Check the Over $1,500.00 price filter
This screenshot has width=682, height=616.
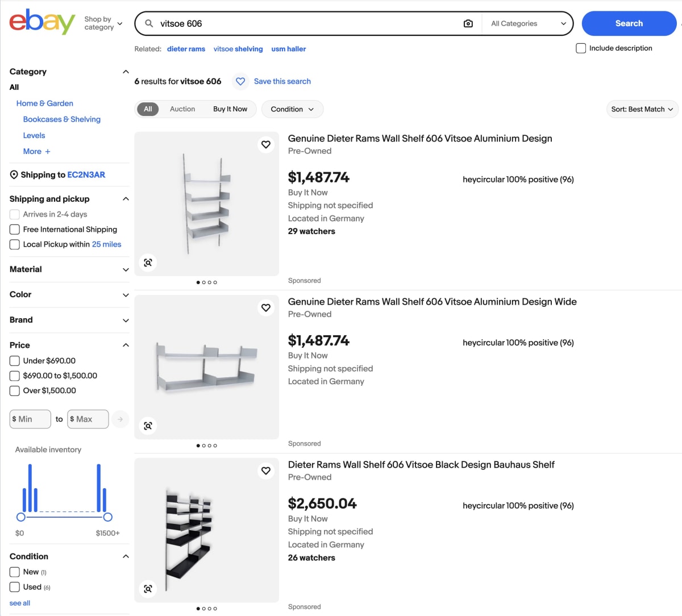(x=15, y=390)
